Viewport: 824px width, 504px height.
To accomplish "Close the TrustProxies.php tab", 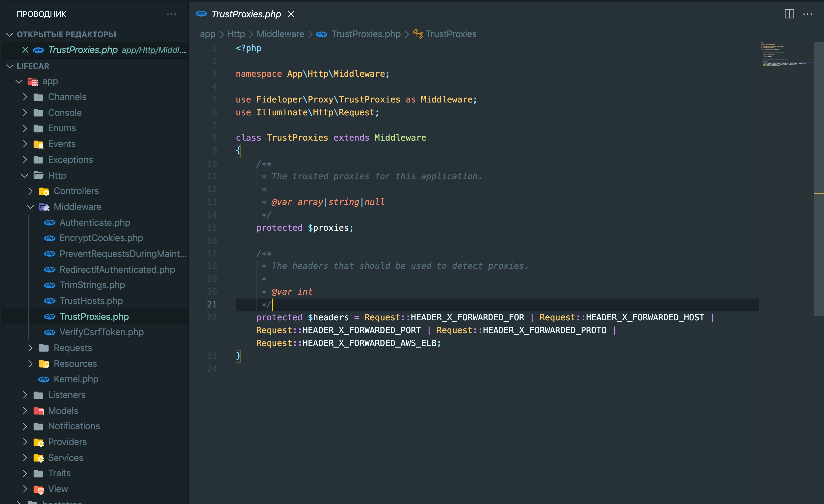I will pos(291,14).
